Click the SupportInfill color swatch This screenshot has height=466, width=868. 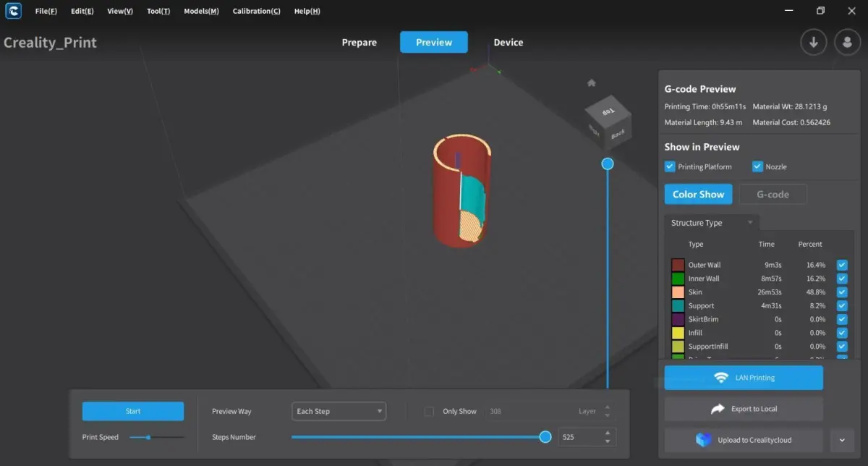coord(678,347)
